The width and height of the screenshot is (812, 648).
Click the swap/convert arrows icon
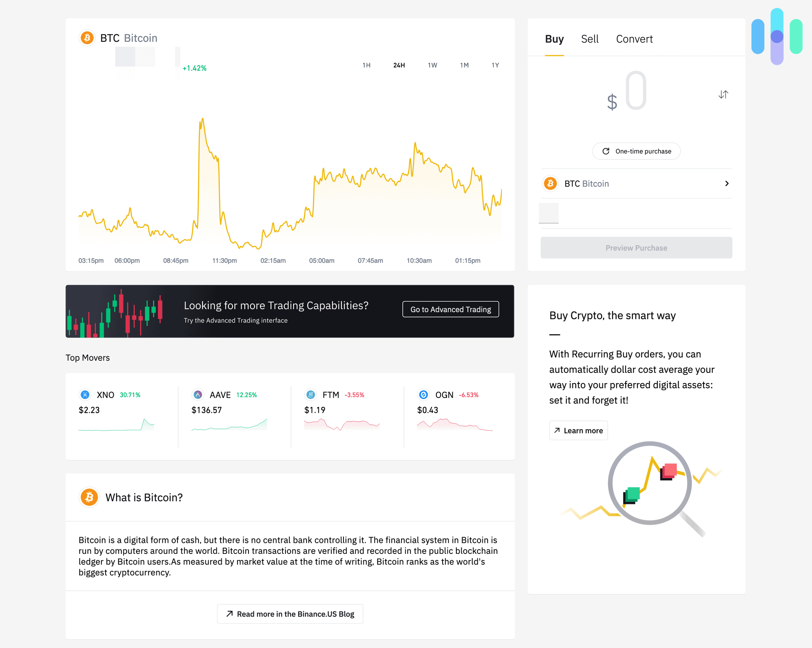(722, 95)
